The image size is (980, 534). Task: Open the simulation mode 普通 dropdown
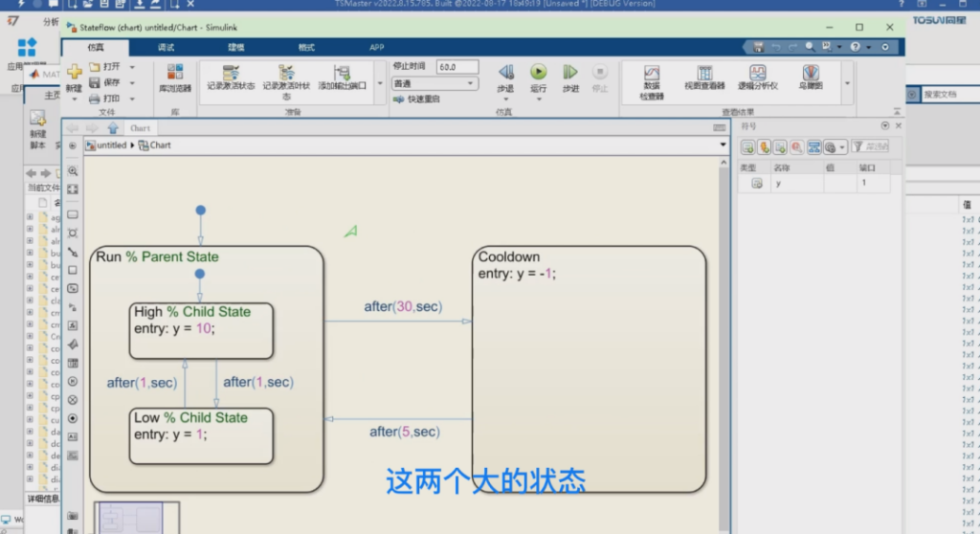click(434, 83)
